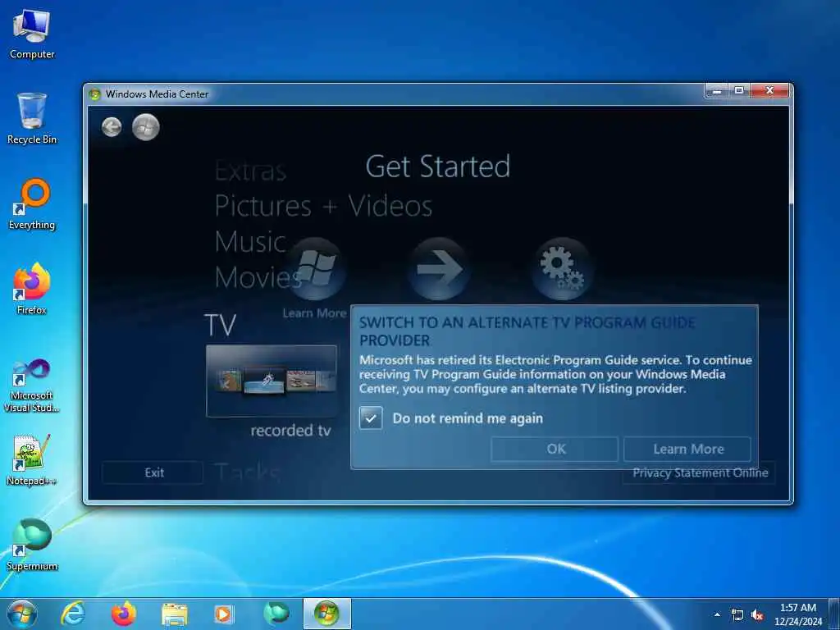
Task: Open Windows Media Player from the taskbar
Action: [224, 614]
